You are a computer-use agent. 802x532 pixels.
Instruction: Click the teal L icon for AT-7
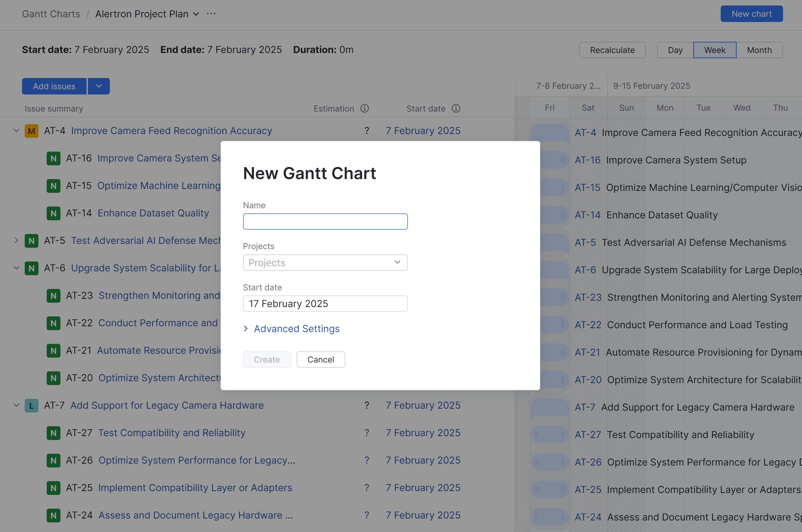coord(31,405)
